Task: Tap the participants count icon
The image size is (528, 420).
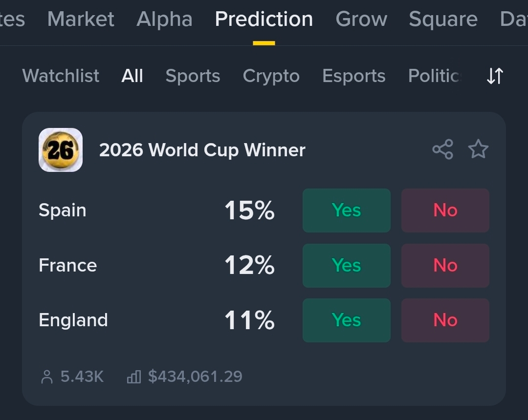Action: 47,377
